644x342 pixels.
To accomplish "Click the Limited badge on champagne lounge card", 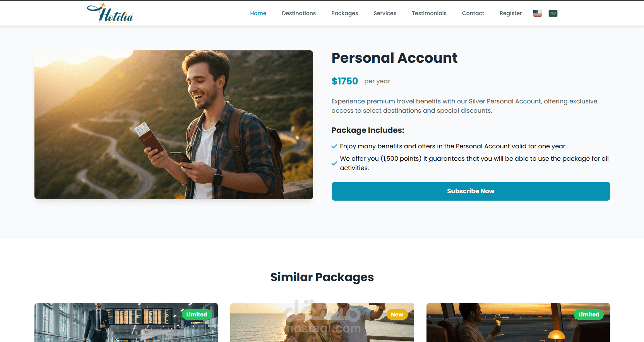I will 589,315.
